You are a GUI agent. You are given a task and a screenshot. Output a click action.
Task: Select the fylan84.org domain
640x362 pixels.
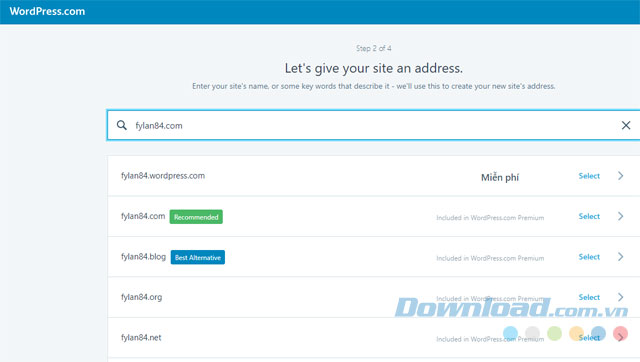[589, 297]
